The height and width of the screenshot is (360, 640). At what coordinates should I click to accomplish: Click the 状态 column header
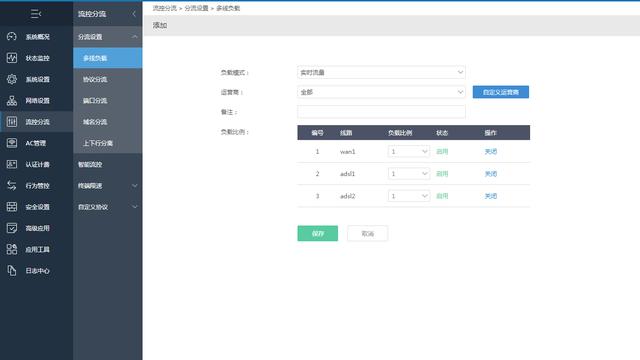pyautogui.click(x=442, y=133)
